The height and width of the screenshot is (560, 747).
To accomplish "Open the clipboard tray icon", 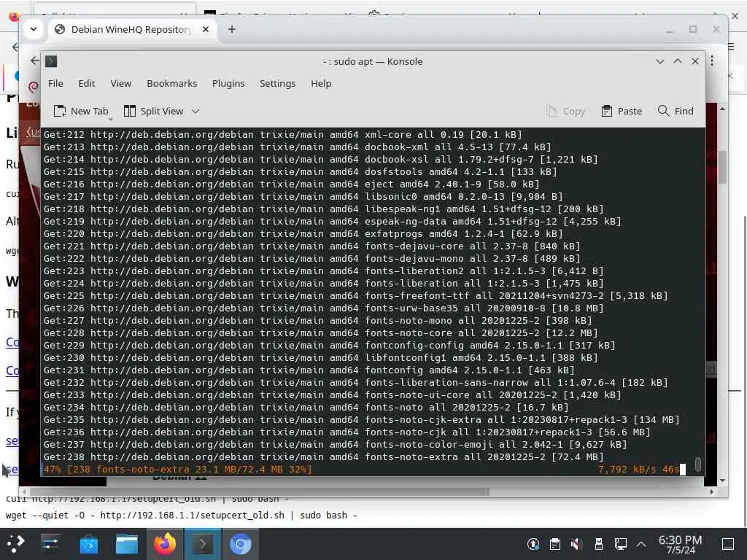I will click(x=554, y=544).
